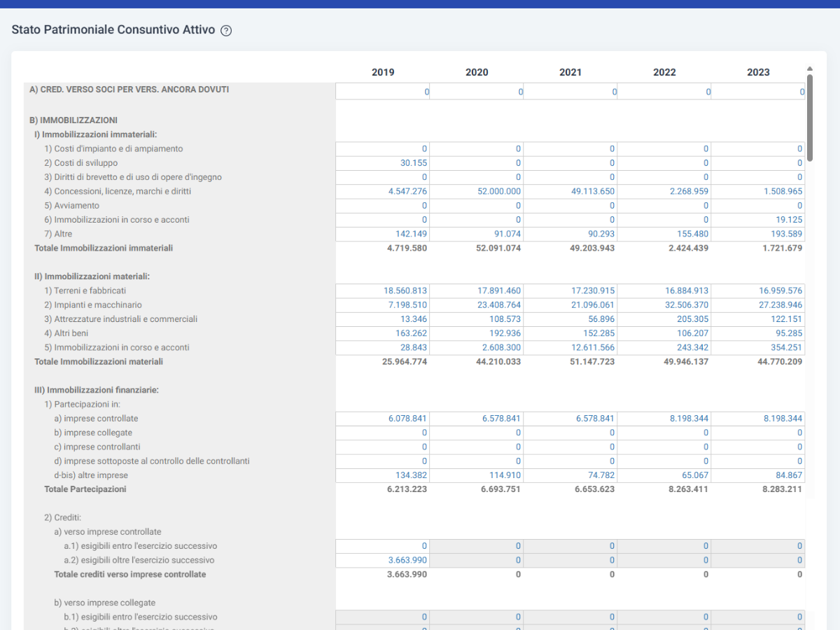Screen dimensions: 840x630
Task: Select 2022 Impianti e macchinario field 32.506.370
Action: point(664,305)
